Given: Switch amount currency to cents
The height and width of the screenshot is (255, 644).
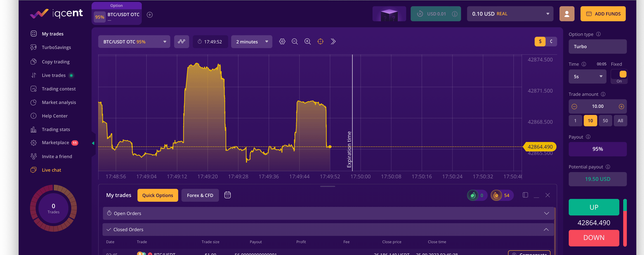Looking at the screenshot, I should click(x=551, y=42).
